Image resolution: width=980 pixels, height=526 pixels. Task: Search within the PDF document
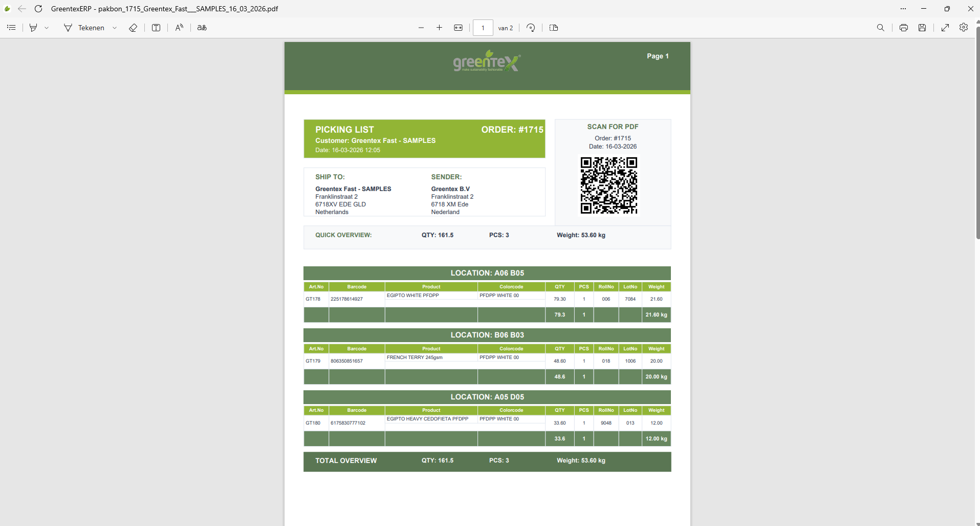[x=880, y=28]
